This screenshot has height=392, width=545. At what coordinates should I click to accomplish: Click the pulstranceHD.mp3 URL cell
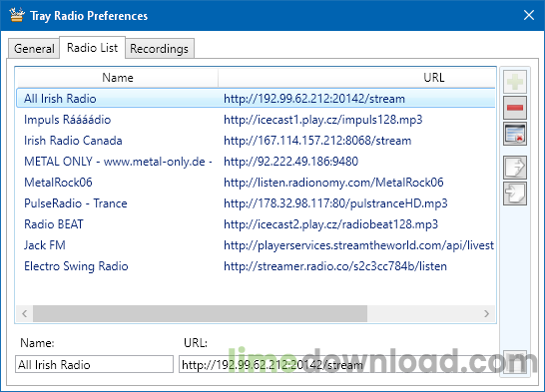(335, 203)
